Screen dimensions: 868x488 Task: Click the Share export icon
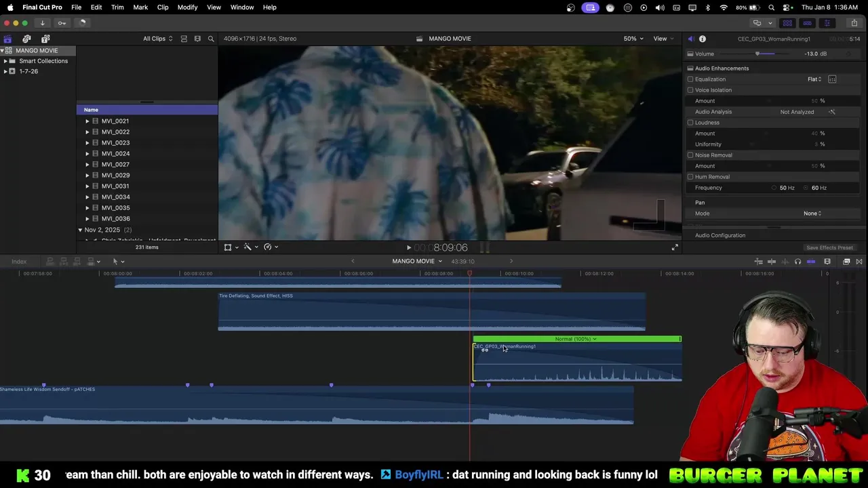click(854, 23)
